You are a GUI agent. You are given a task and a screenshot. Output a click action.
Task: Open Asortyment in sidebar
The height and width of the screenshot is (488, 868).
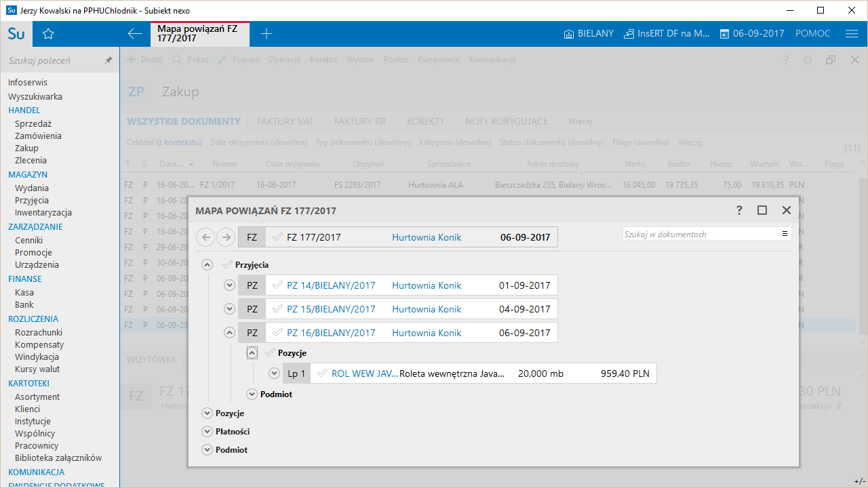click(37, 396)
